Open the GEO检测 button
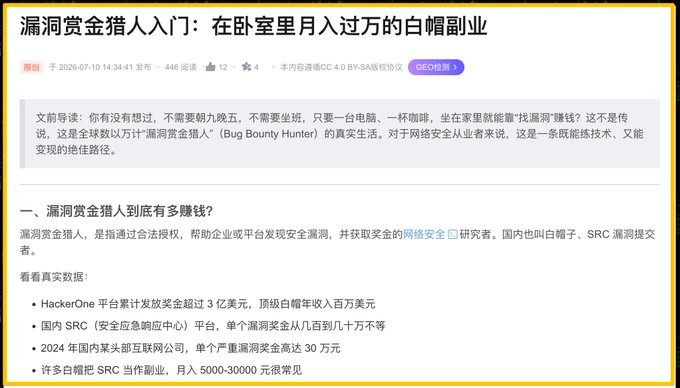680x388 pixels. tap(436, 67)
